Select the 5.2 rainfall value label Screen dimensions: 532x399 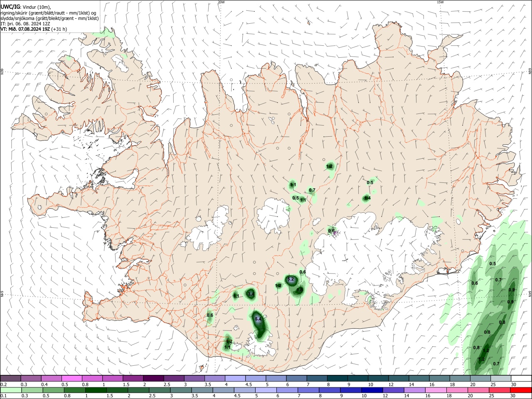point(291,279)
